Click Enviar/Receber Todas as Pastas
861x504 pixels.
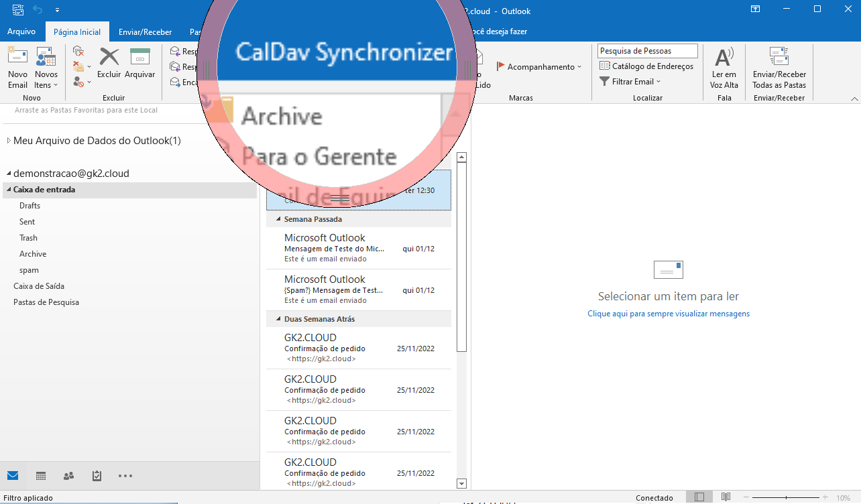click(x=779, y=68)
